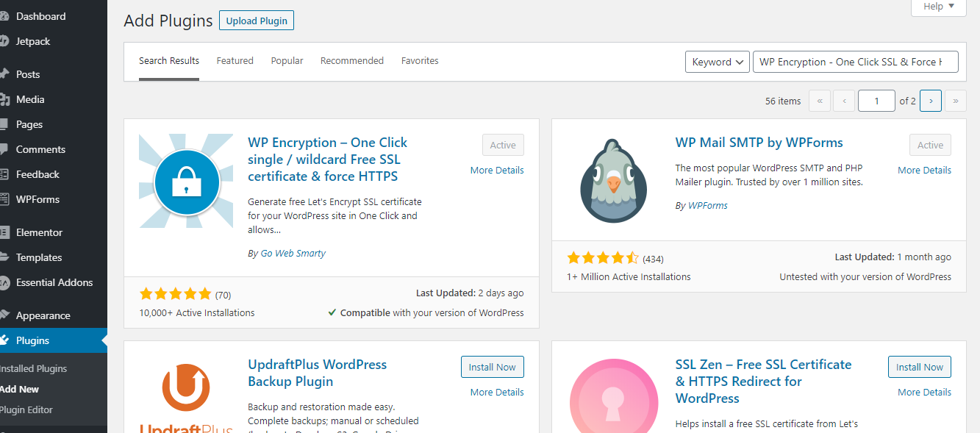Open the WP Mail SMTP by WPForms title

tap(759, 143)
